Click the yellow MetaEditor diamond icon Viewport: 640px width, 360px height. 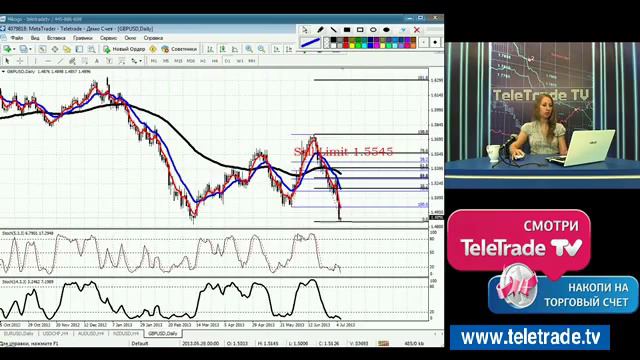pos(153,49)
